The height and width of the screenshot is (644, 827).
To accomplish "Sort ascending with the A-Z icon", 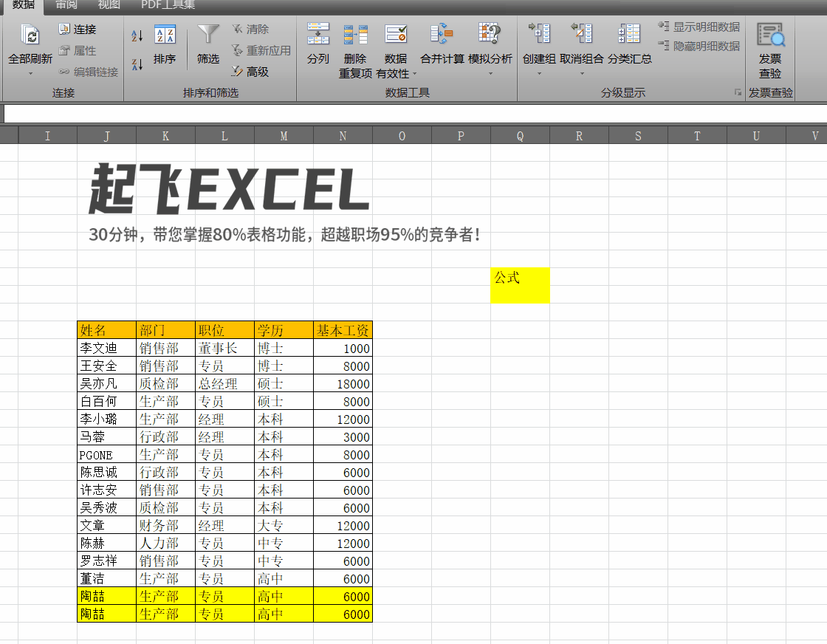I will tap(137, 36).
